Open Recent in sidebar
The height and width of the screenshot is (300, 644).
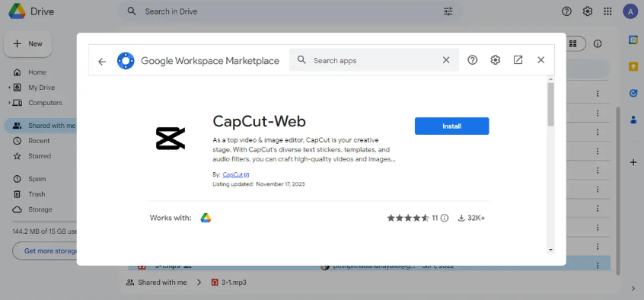coord(39,141)
